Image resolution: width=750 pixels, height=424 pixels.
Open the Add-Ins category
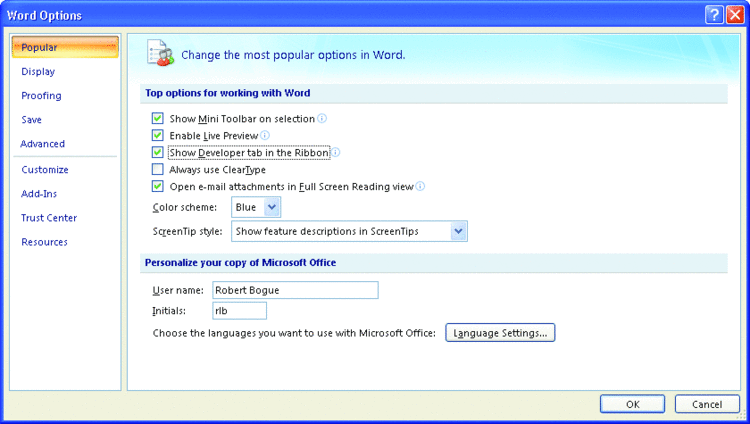(39, 194)
